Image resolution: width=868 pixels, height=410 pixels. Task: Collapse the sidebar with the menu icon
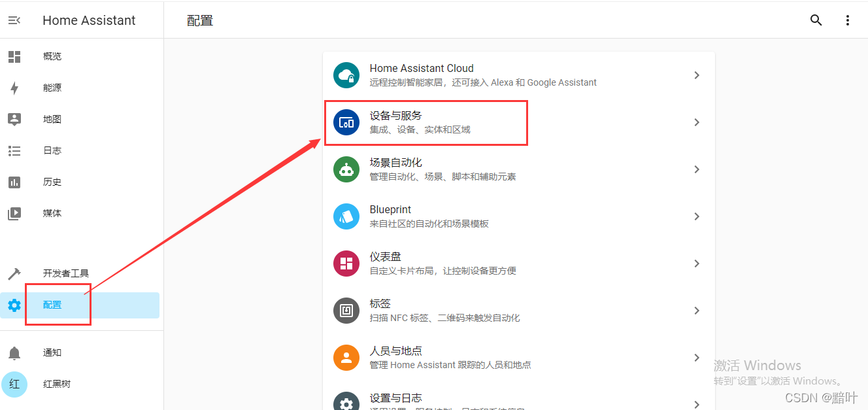(x=14, y=20)
